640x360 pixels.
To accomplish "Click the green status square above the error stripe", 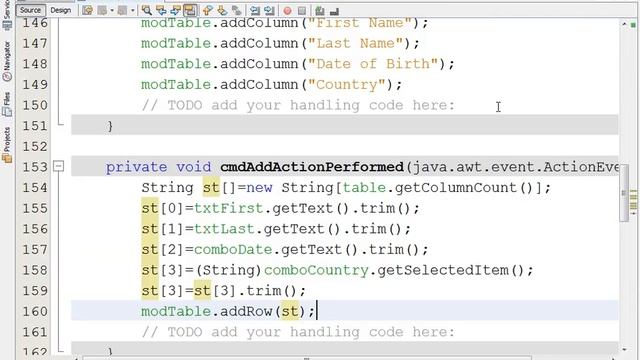I will tap(633, 25).
